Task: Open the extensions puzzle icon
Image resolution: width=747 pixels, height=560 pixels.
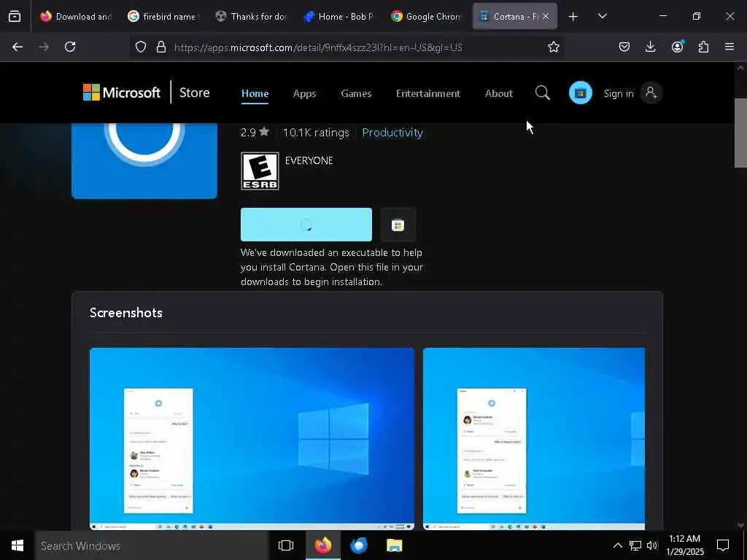Action: pyautogui.click(x=703, y=47)
